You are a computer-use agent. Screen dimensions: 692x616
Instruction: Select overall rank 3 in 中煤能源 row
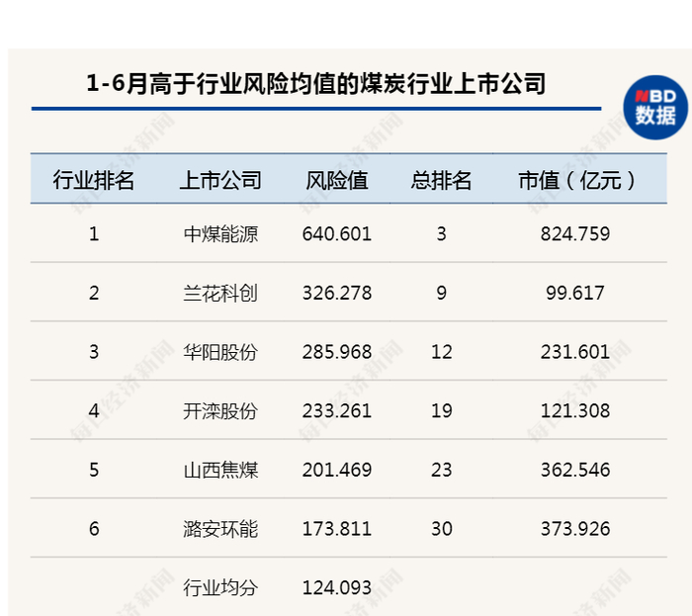pyautogui.click(x=441, y=234)
